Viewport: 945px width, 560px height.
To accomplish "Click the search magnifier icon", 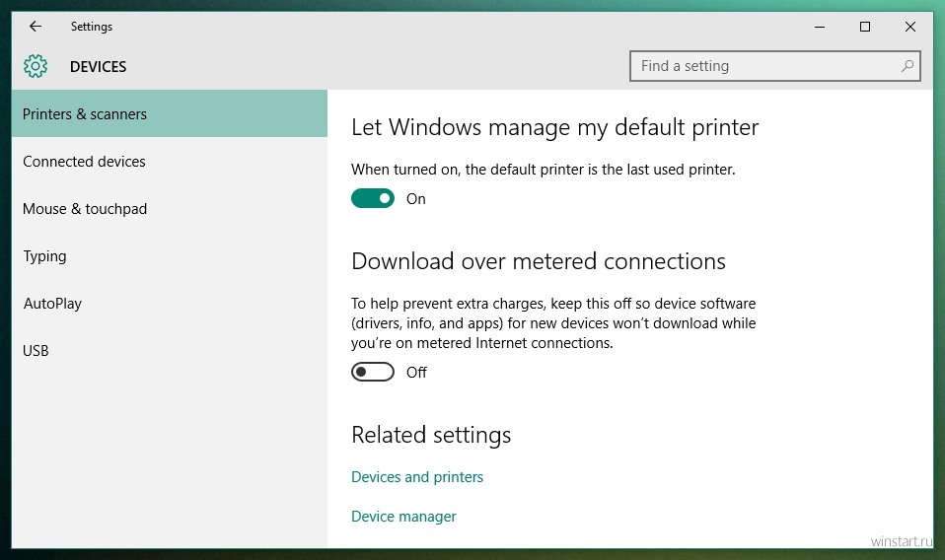I will pos(908,66).
